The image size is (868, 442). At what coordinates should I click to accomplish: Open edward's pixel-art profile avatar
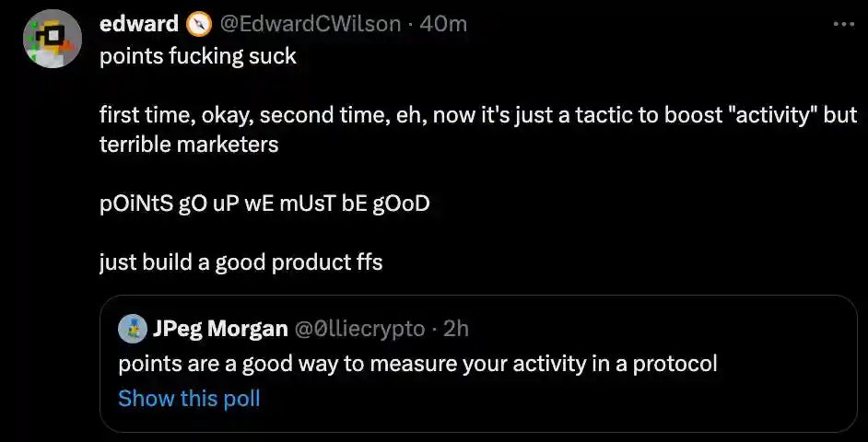[x=52, y=39]
